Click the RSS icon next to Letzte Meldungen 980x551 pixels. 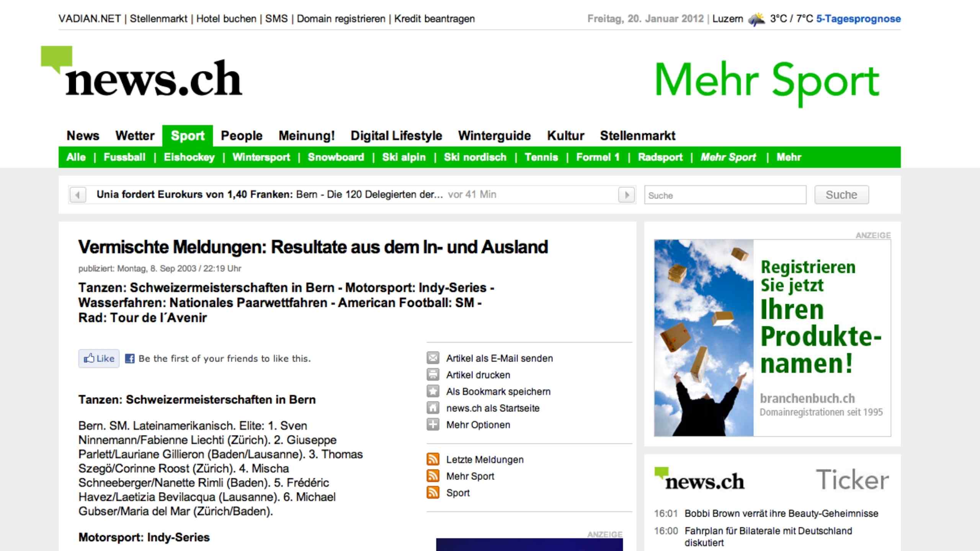433,459
